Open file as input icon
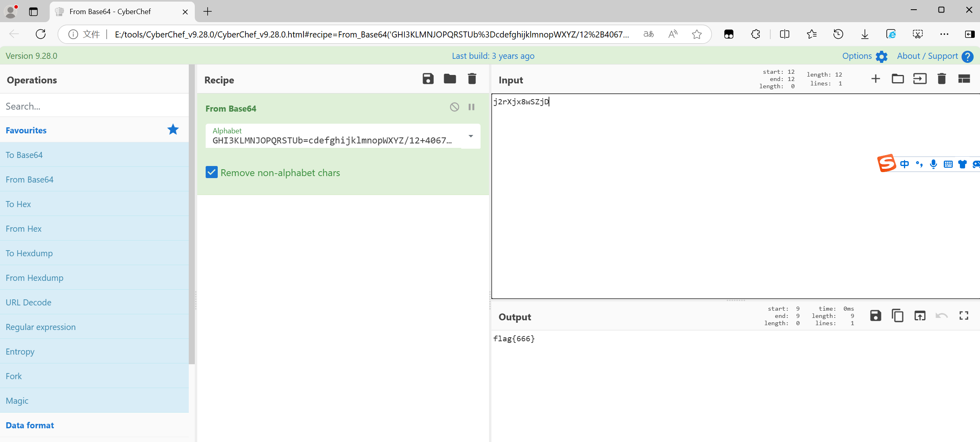 tap(920, 79)
